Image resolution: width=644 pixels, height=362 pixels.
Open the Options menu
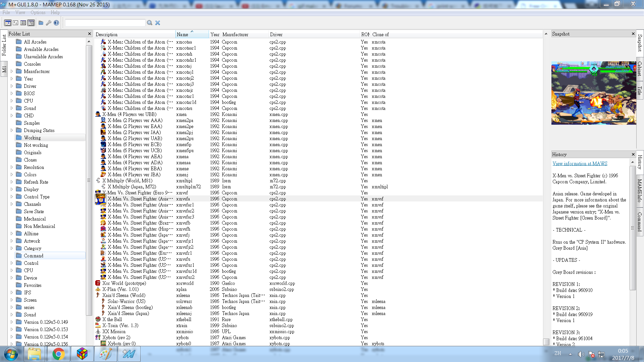tap(38, 12)
